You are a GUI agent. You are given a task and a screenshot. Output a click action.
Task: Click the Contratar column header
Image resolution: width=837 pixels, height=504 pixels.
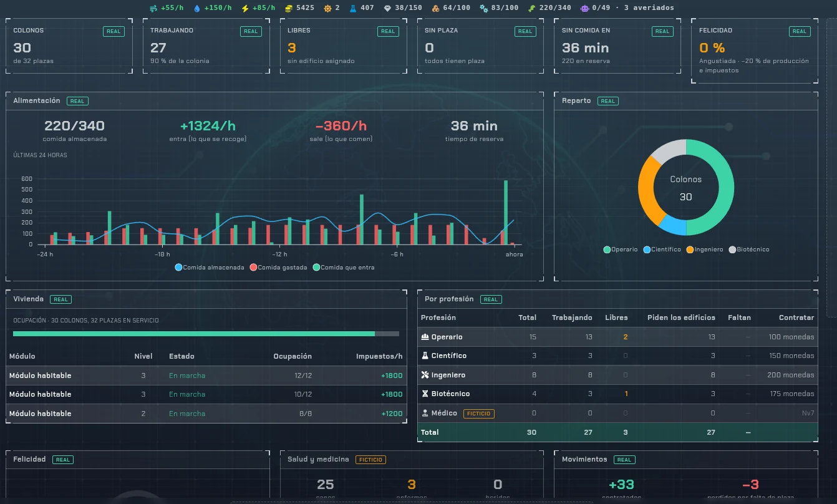point(796,317)
